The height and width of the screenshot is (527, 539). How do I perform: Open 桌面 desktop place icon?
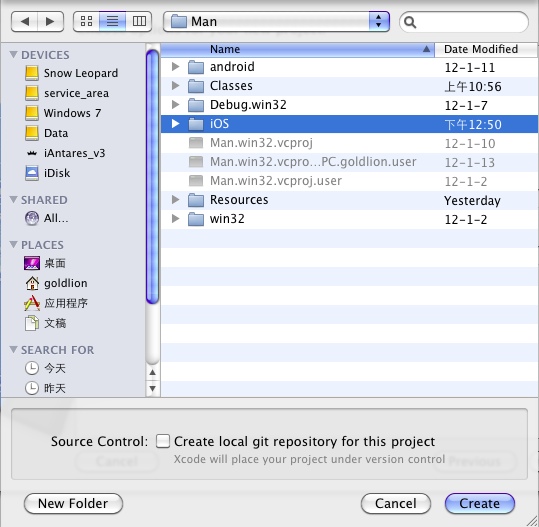(x=32, y=263)
